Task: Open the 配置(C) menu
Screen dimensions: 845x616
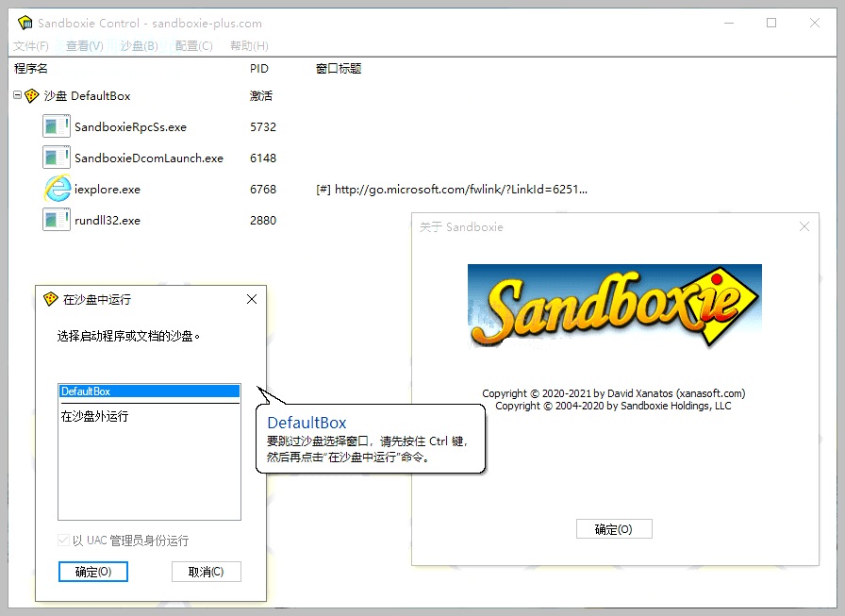Action: click(x=193, y=46)
